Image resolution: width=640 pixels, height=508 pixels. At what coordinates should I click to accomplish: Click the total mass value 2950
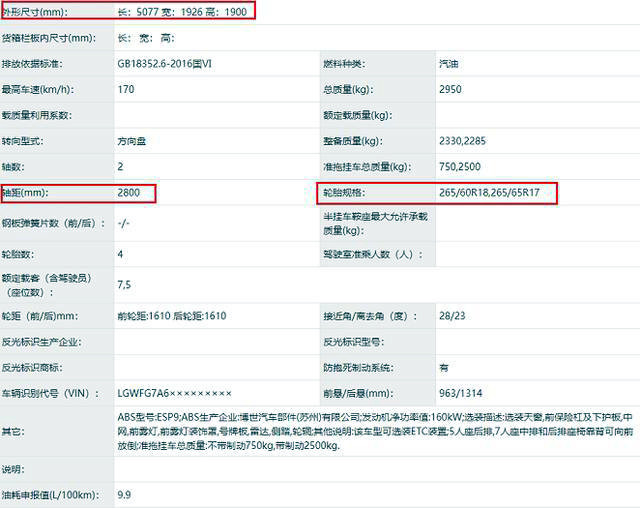click(450, 89)
